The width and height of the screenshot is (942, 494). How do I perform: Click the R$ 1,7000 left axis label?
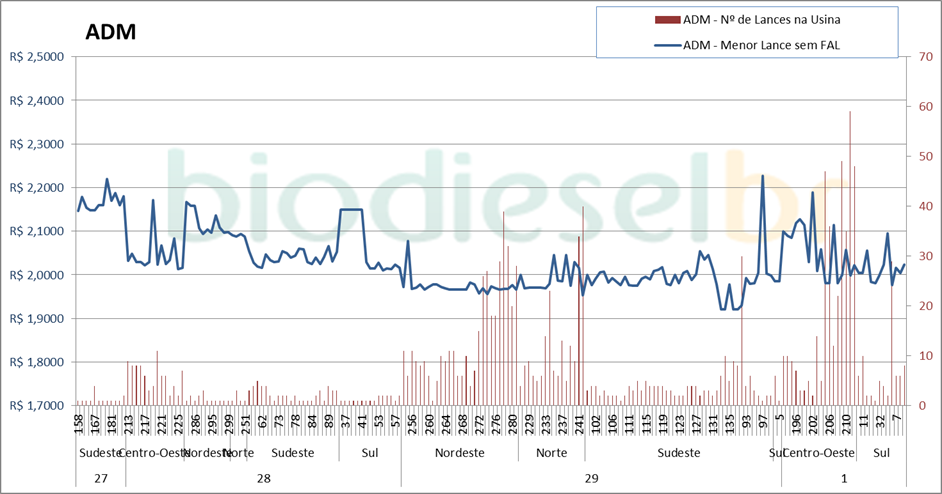pos(35,406)
